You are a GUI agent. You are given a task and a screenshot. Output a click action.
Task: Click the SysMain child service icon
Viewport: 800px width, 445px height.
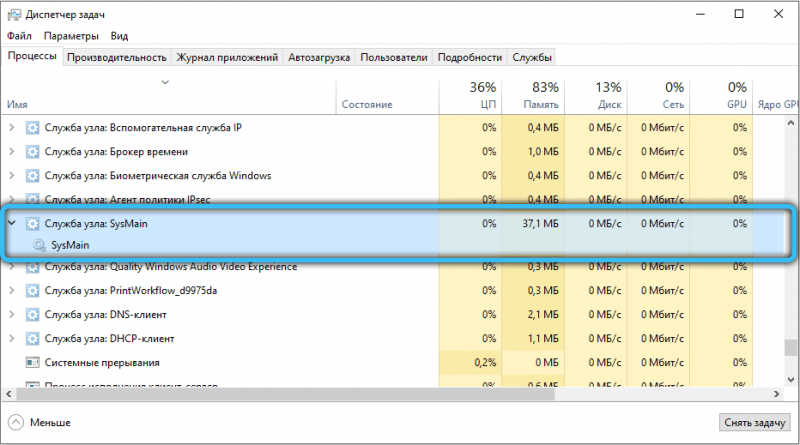39,245
